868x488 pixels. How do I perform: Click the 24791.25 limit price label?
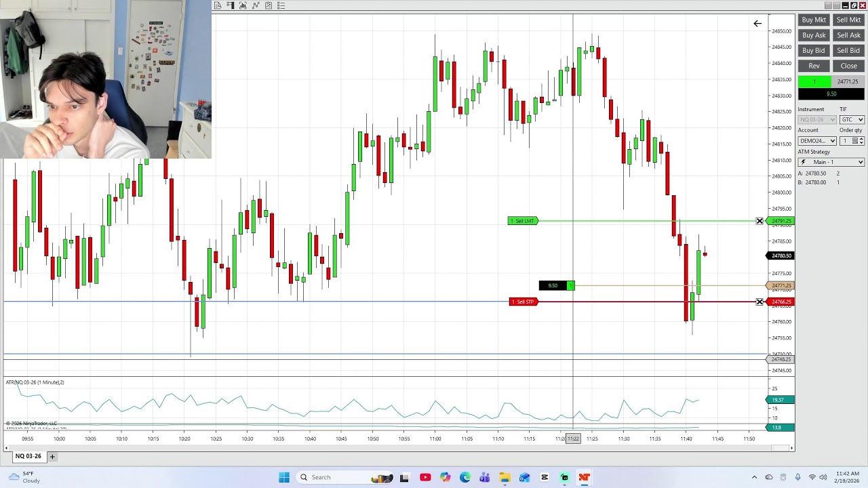(781, 221)
